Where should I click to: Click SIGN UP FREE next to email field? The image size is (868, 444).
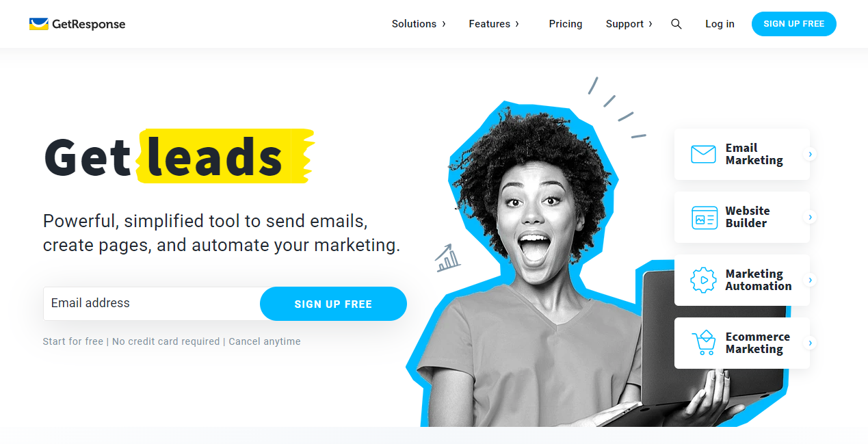click(333, 304)
